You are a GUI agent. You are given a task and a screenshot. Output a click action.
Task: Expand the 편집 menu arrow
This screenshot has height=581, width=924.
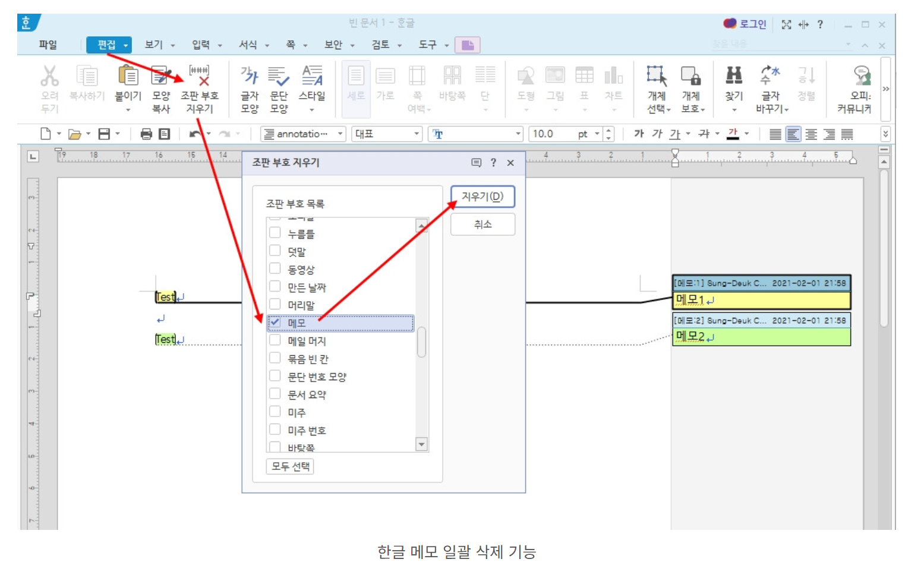coord(125,45)
